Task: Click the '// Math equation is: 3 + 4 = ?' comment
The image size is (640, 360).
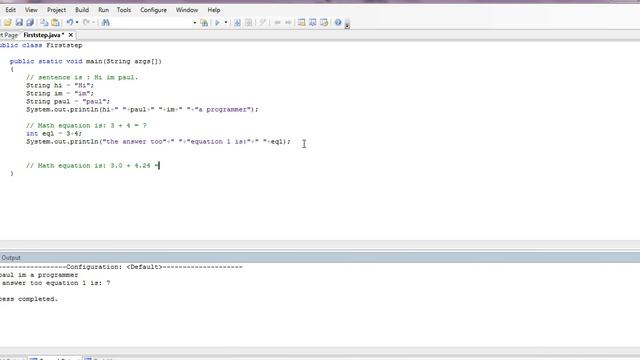Action: coord(86,125)
